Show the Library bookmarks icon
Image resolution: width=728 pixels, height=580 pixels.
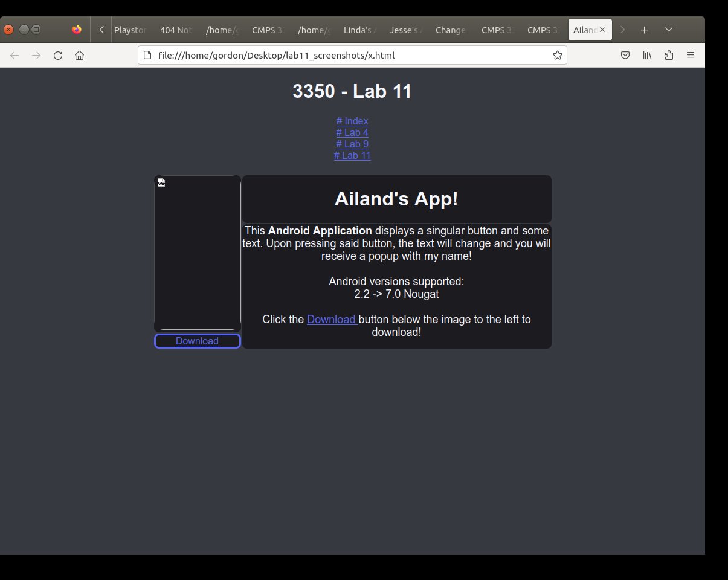[x=647, y=56]
